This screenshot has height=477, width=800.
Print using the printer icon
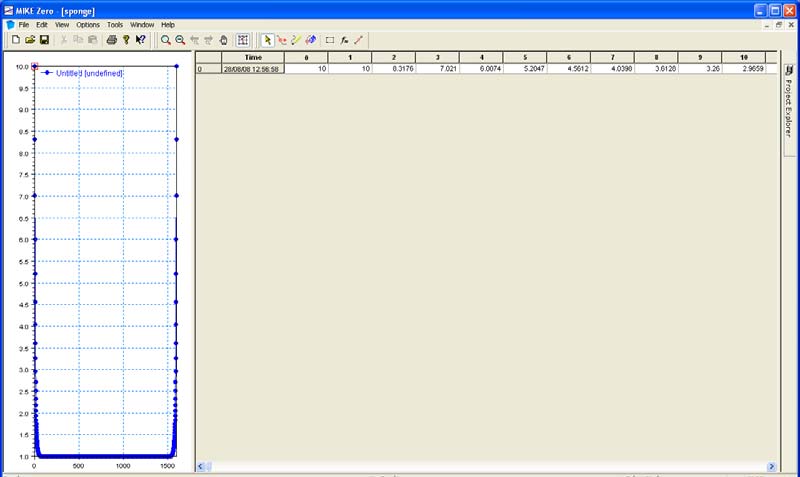pos(112,40)
